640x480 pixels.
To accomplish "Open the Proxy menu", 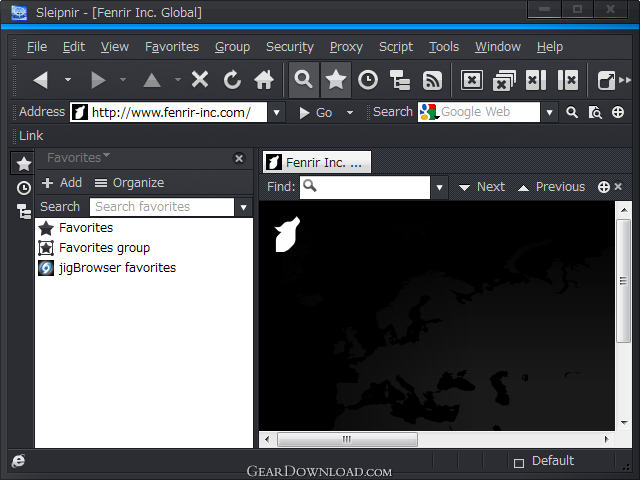I will click(x=346, y=47).
